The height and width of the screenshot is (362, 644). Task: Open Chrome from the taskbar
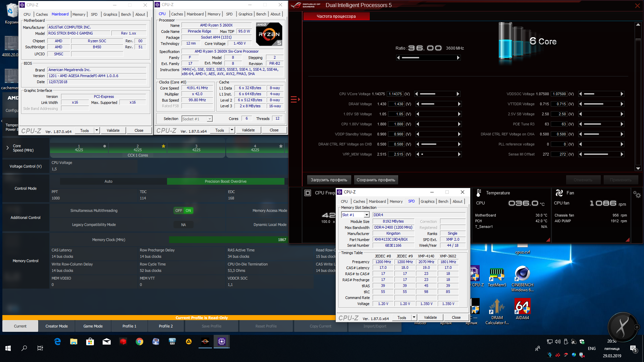click(140, 342)
